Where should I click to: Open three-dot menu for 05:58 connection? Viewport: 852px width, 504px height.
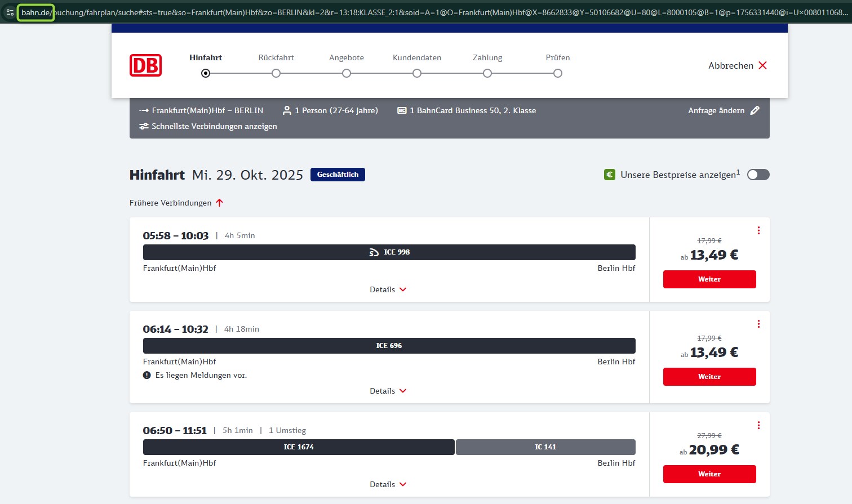[x=758, y=230]
